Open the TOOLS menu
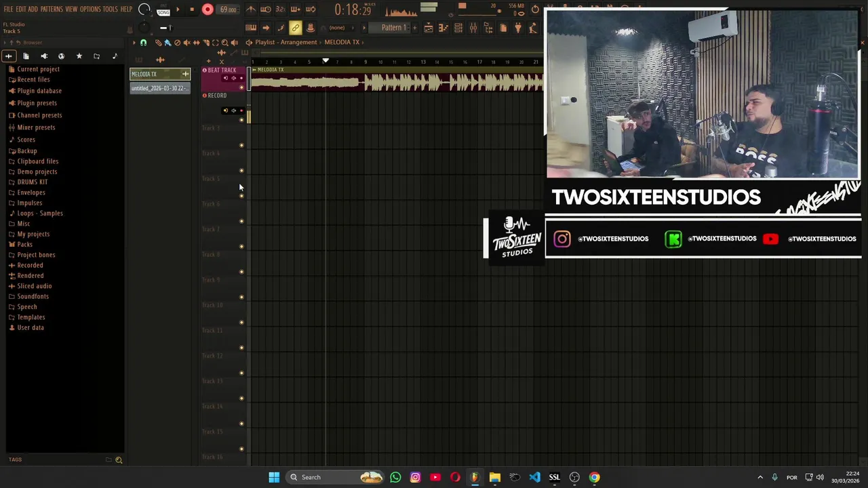The height and width of the screenshot is (488, 868). click(111, 9)
